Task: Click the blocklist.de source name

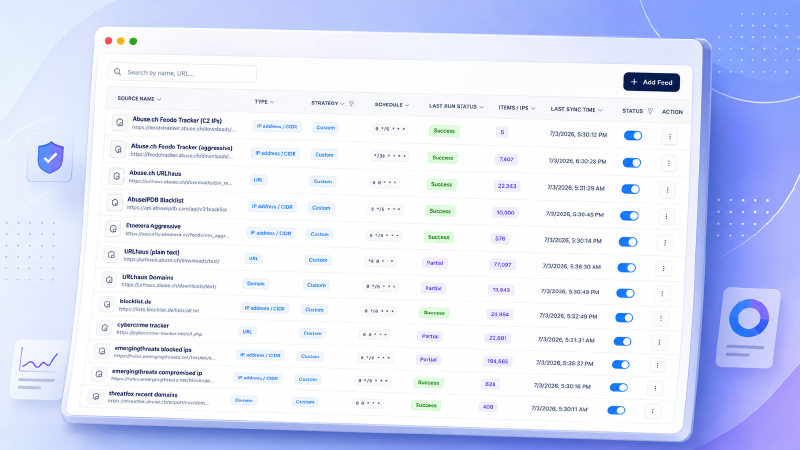Action: pyautogui.click(x=135, y=302)
